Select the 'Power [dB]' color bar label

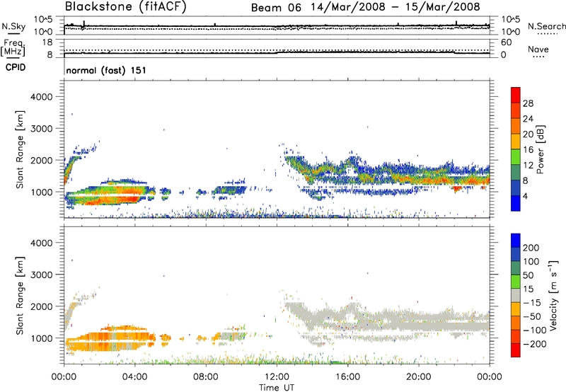[540, 149]
